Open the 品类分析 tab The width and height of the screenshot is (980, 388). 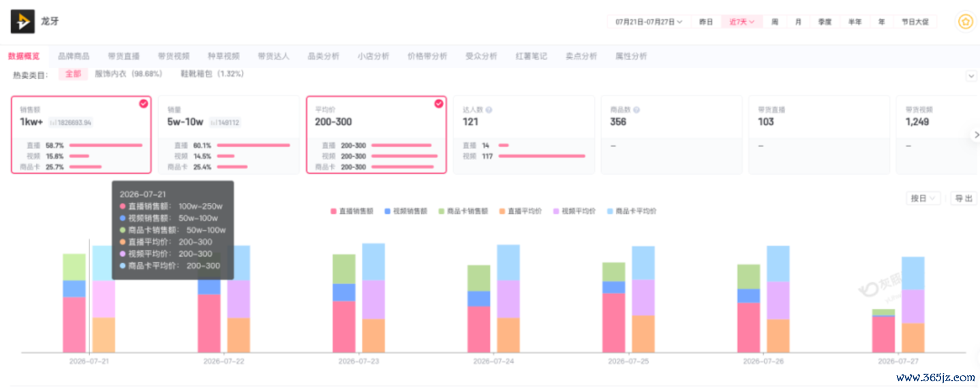324,56
